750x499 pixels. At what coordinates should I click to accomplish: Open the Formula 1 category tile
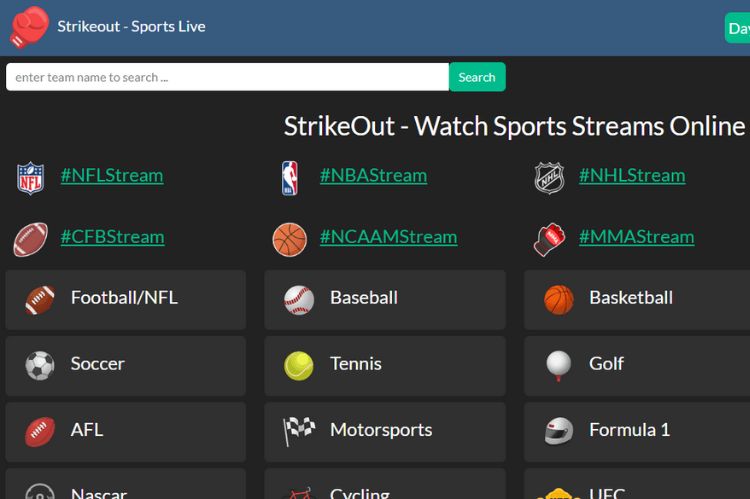click(637, 432)
